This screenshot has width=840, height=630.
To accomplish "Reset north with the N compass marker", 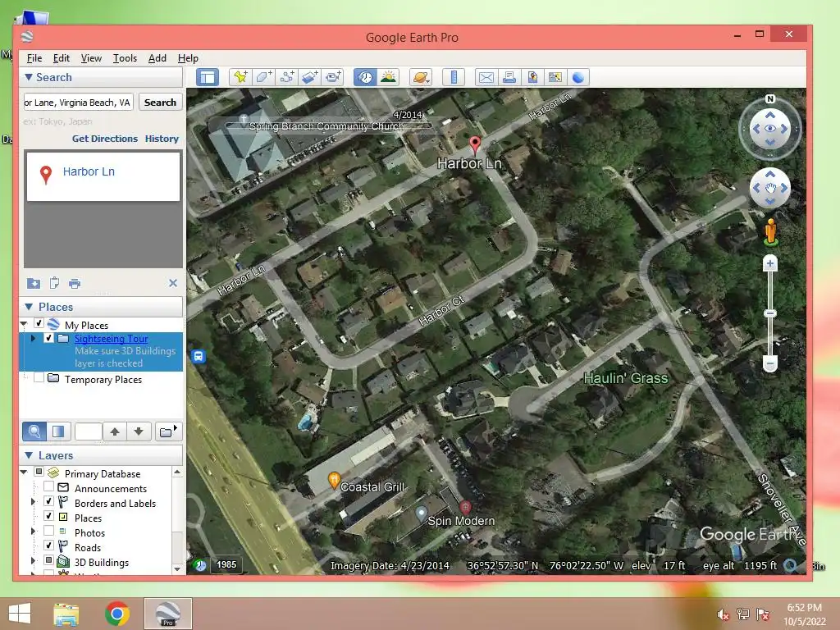I will [x=769, y=98].
